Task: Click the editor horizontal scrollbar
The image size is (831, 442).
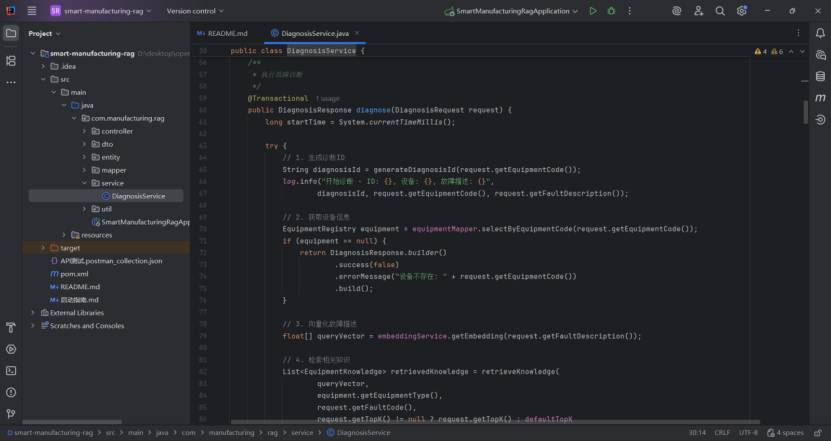Action: pos(496,422)
